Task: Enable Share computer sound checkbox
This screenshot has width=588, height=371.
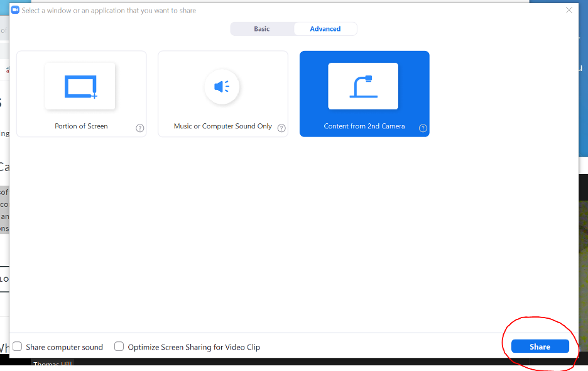Action: 18,346
